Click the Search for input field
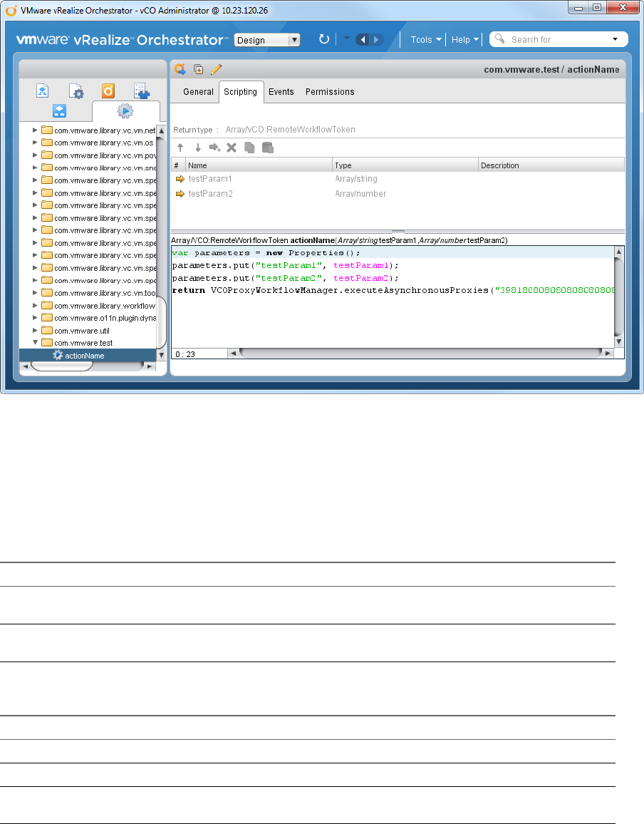Screen dimensions: 644x824 point(558,39)
